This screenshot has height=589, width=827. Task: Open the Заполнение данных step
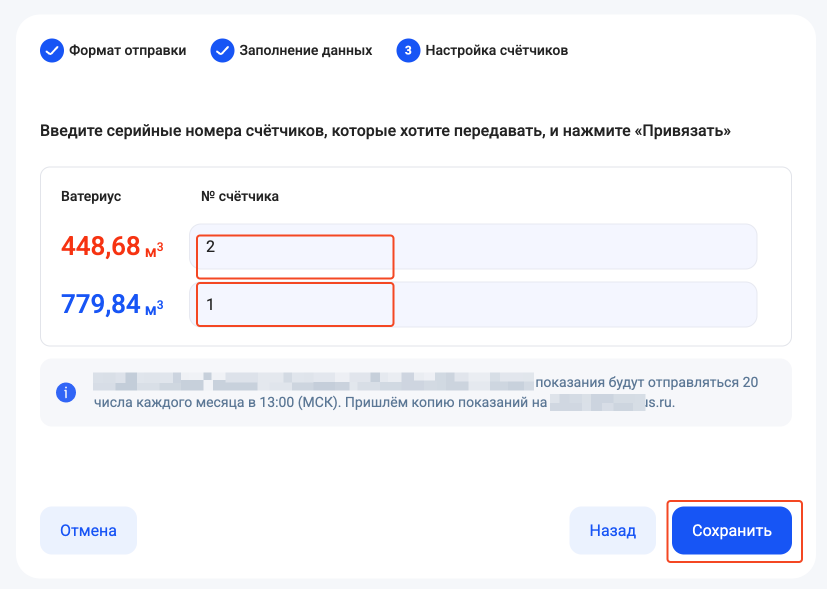pyautogui.click(x=305, y=50)
